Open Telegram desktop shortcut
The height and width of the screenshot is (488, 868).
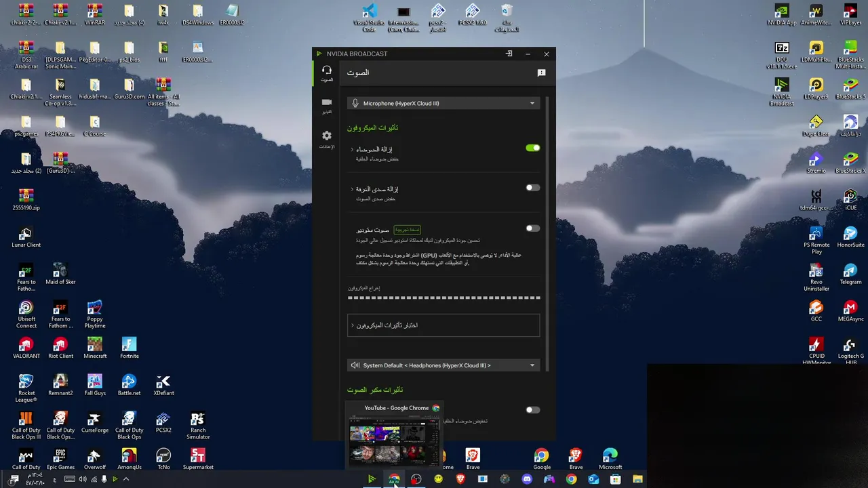click(x=850, y=274)
